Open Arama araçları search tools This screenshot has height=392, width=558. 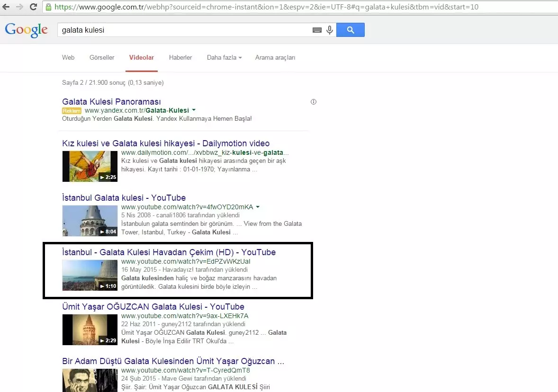tap(275, 58)
